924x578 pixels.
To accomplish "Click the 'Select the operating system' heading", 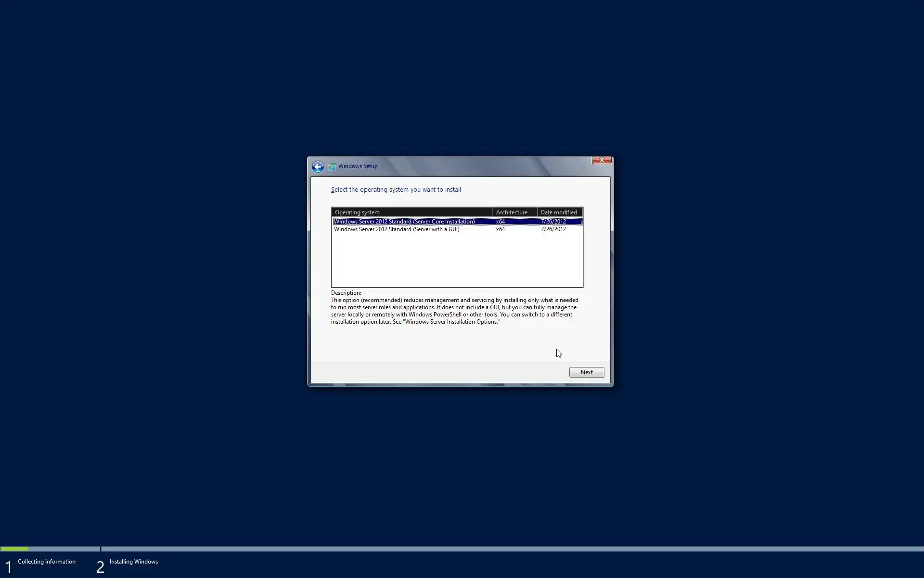I will pos(396,190).
